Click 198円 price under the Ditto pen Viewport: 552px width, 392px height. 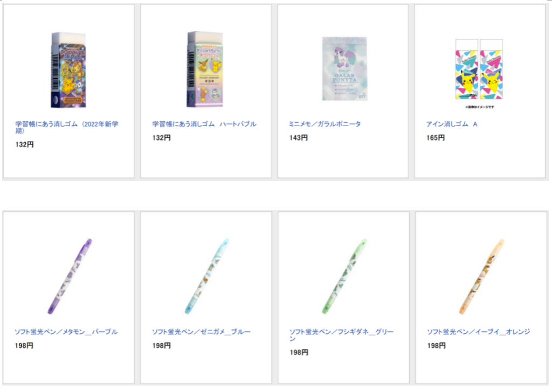point(24,346)
